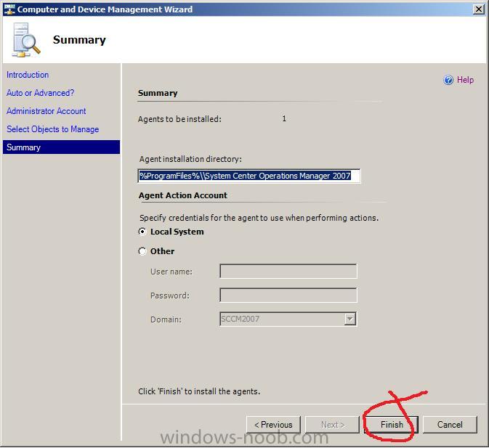Viewport: 489px width, 448px height.
Task: Click the disabled Next button
Action: [333, 424]
